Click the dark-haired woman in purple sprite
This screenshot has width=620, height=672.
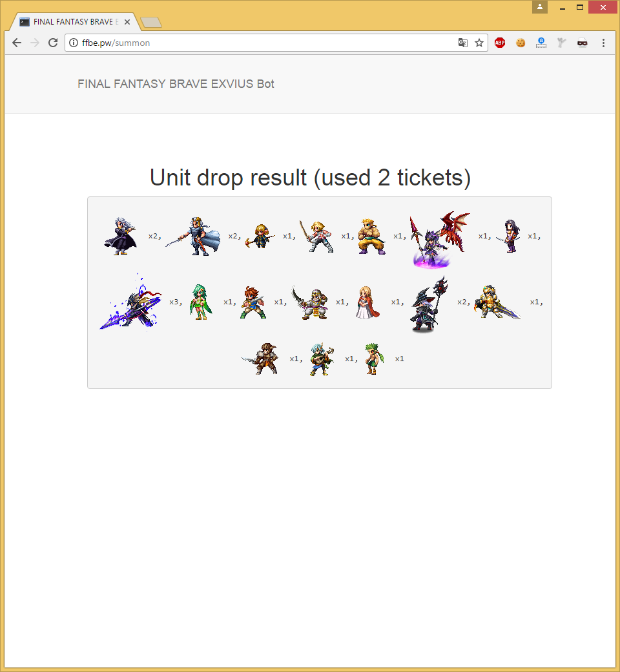pos(509,236)
